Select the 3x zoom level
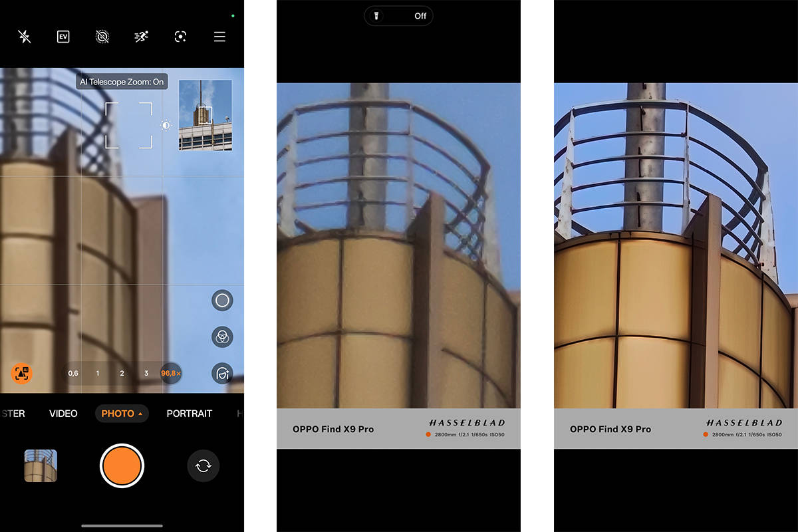 pos(146,374)
